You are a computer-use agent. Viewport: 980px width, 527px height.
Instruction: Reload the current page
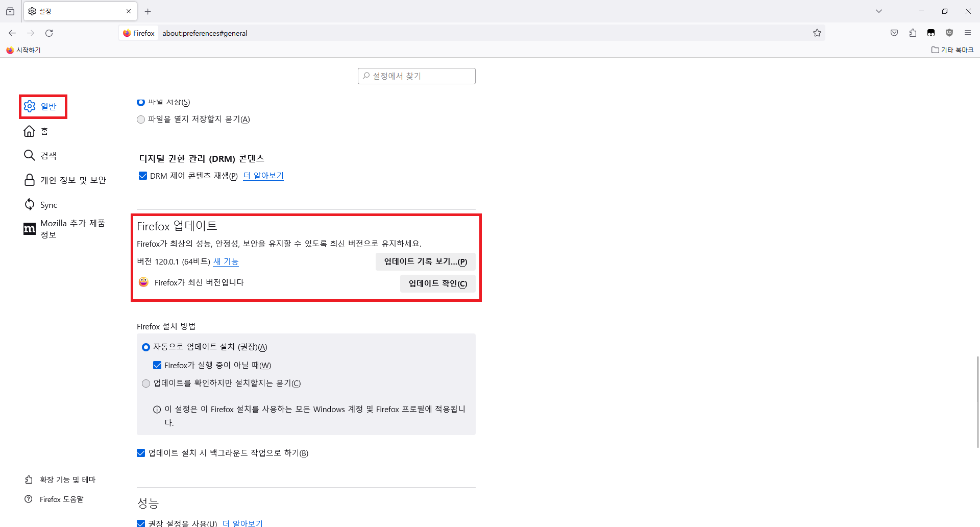click(49, 33)
